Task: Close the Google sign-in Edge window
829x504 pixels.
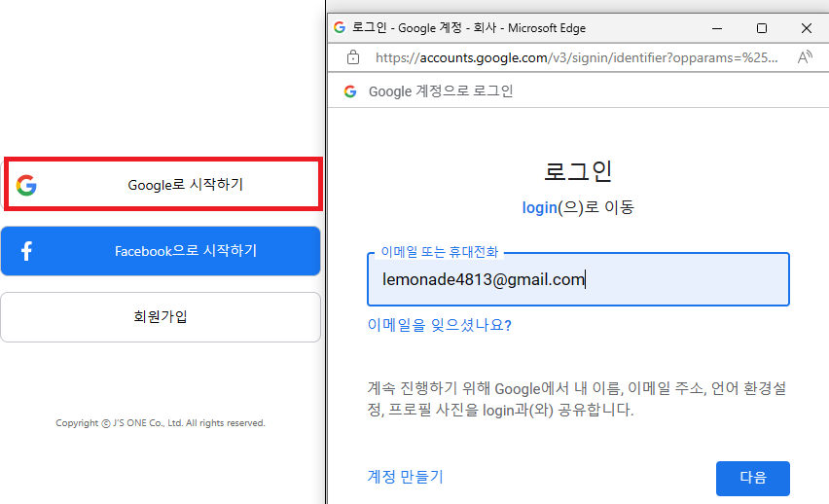Action: pos(807,28)
